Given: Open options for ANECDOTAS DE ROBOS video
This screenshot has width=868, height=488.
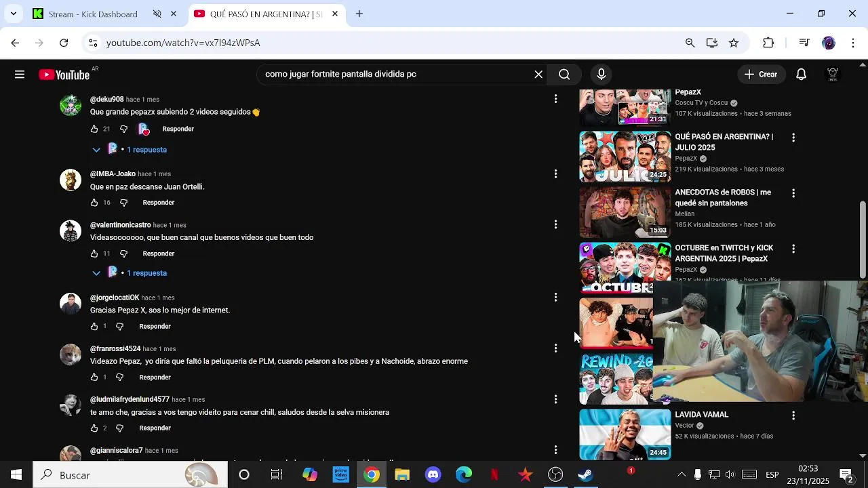Looking at the screenshot, I should 793,193.
